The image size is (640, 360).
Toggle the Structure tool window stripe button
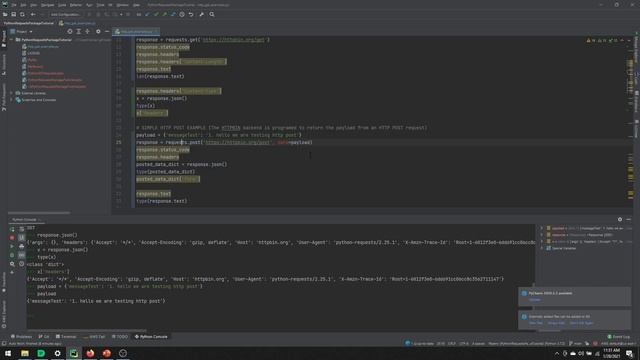(4, 64)
